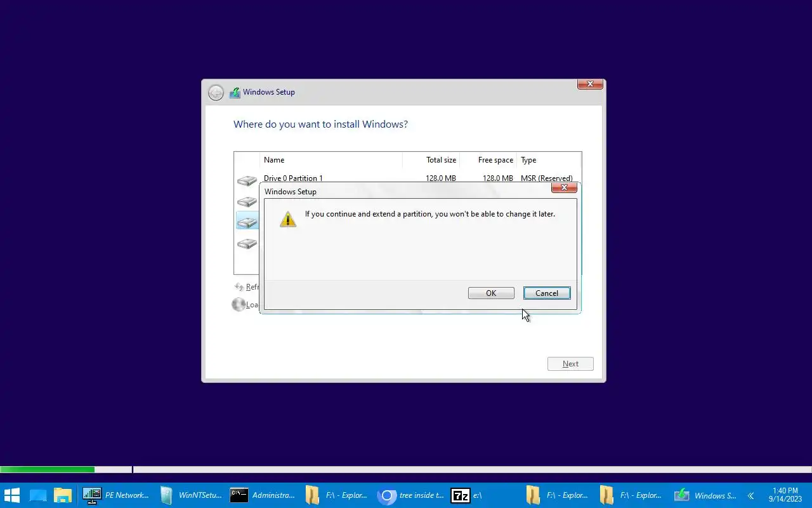Screen dimensions: 812x508
Task: Open File Explorer from the taskbar
Action: pos(63,495)
